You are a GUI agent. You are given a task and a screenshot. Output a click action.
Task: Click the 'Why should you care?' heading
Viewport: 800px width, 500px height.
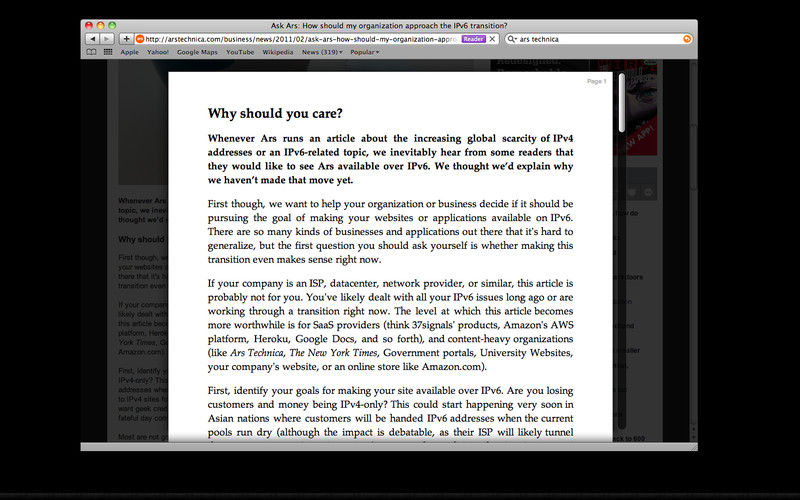[275, 113]
